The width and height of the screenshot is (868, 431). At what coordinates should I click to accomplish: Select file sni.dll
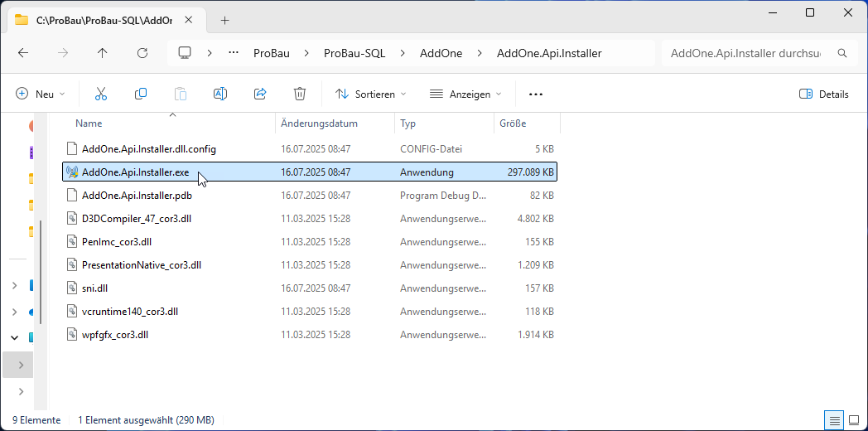(310, 288)
